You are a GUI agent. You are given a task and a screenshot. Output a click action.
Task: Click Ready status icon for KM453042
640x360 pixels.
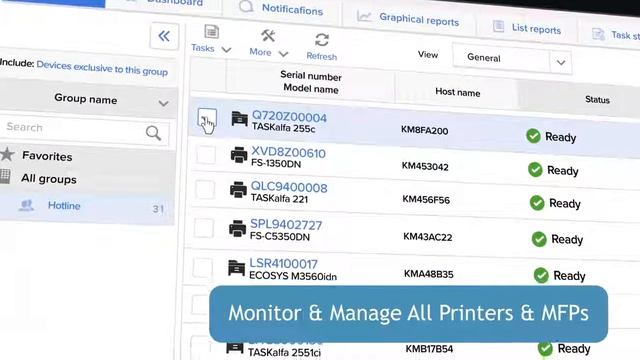(x=535, y=169)
